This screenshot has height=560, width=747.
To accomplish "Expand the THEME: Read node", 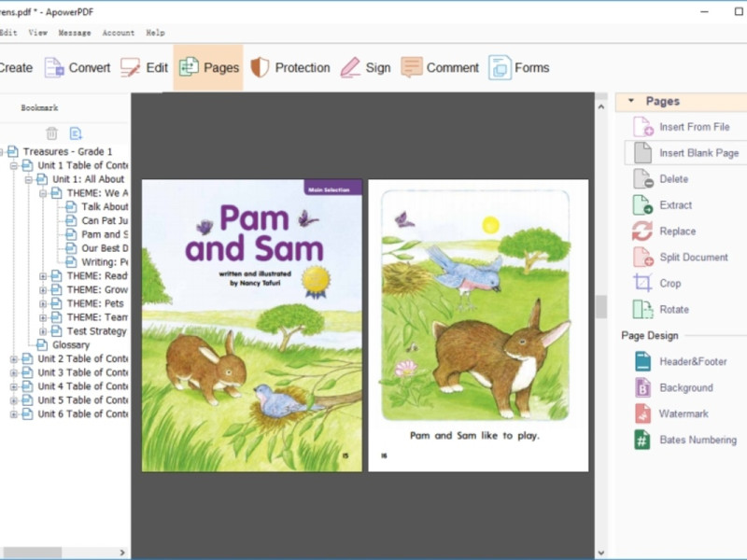I will pyautogui.click(x=43, y=276).
